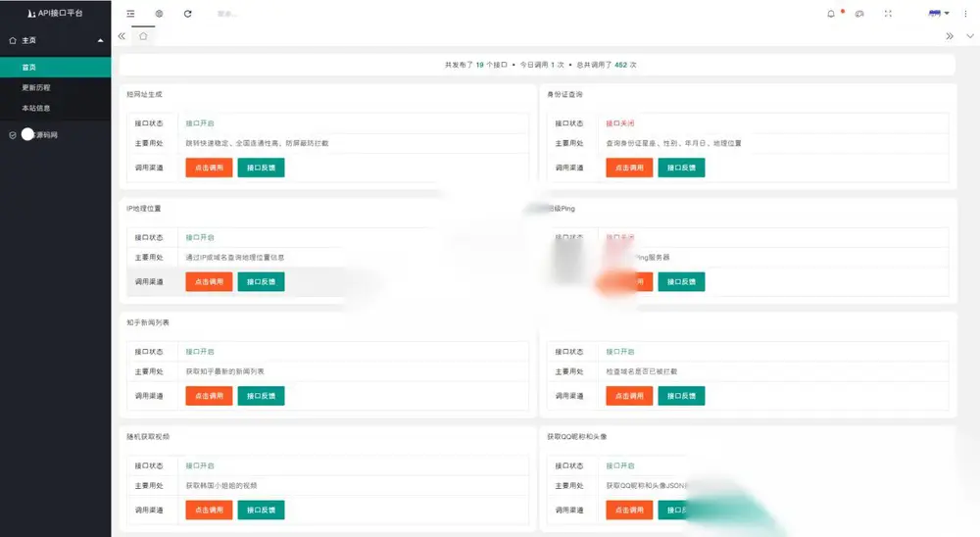Image resolution: width=980 pixels, height=537 pixels.
Task: Click 点击调用 for 随机获取视频
Action: pyautogui.click(x=209, y=510)
